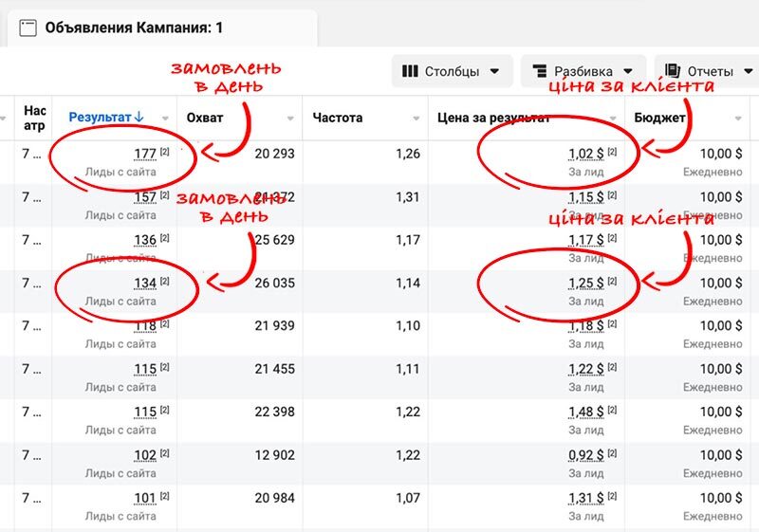The width and height of the screenshot is (759, 532).
Task: Click the columns icon beside Столбцы
Action: (x=410, y=71)
